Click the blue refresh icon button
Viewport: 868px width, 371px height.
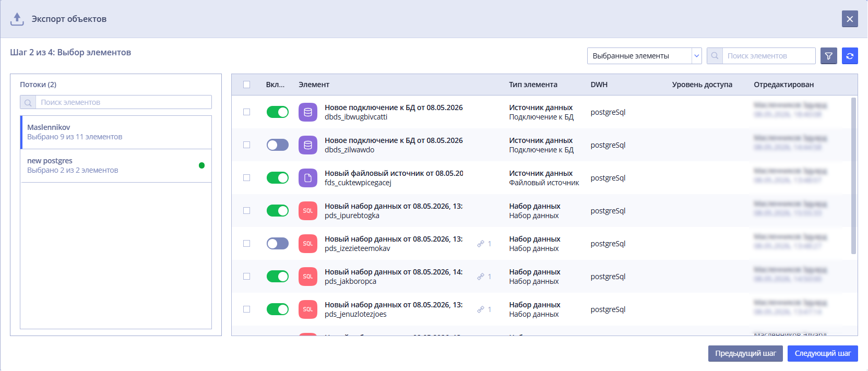[850, 56]
